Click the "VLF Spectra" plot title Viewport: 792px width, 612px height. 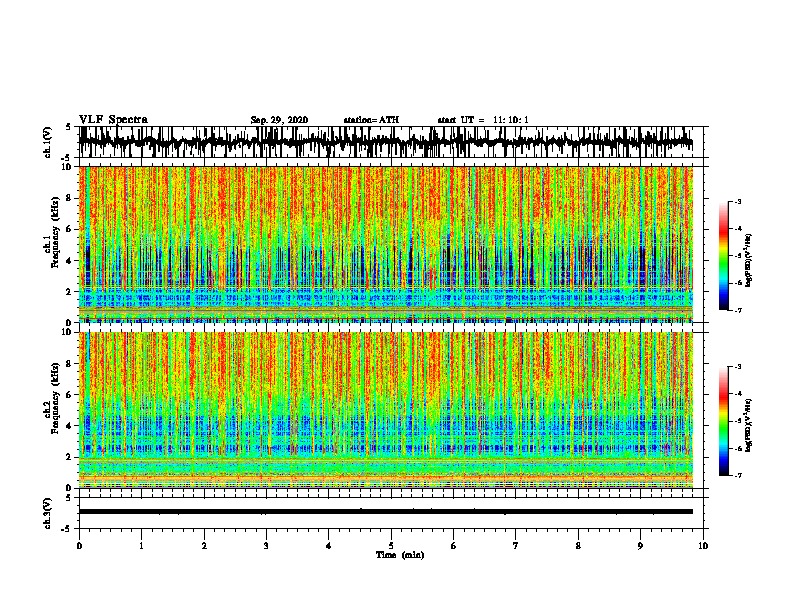pyautogui.click(x=113, y=120)
